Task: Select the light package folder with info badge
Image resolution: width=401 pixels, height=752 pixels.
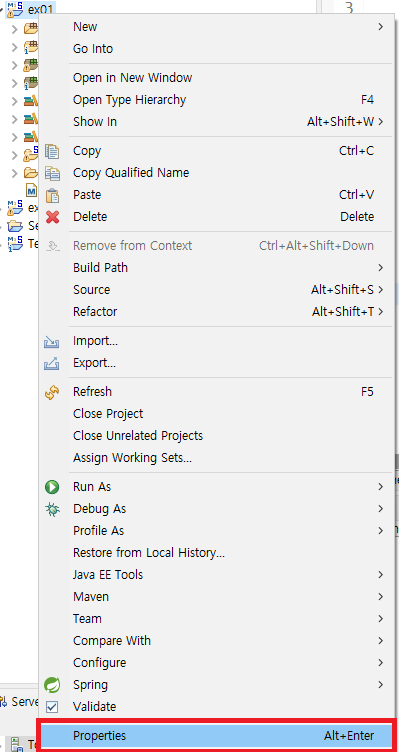Action: pos(31,47)
